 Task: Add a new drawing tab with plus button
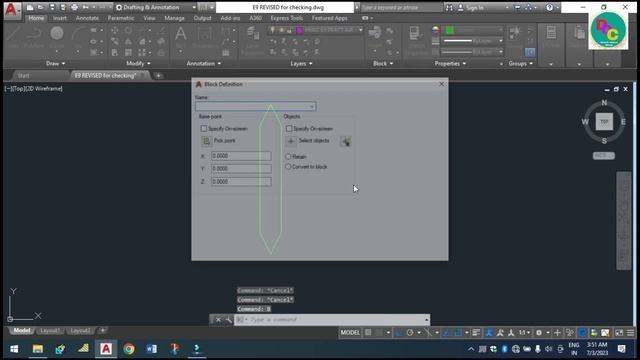pos(158,76)
